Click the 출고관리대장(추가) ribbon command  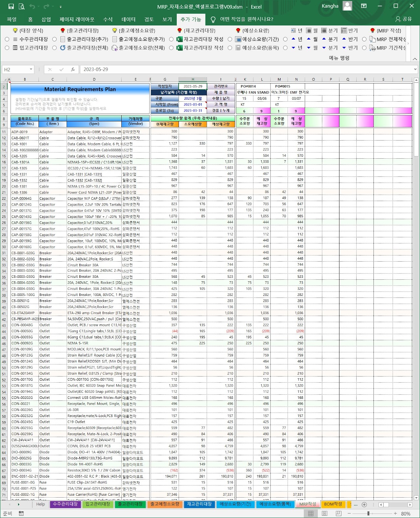[84, 39]
